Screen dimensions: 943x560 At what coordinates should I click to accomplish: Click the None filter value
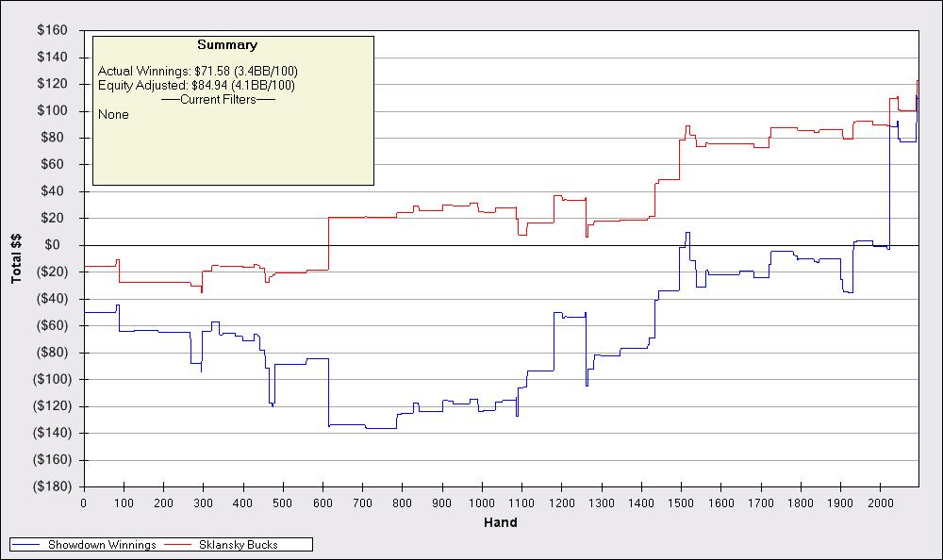[113, 114]
